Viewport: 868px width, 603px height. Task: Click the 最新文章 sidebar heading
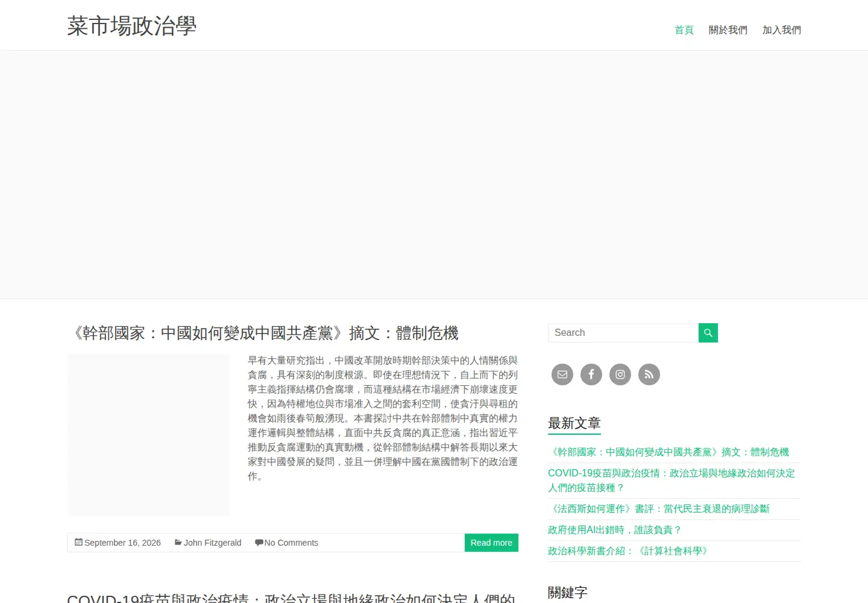click(574, 423)
